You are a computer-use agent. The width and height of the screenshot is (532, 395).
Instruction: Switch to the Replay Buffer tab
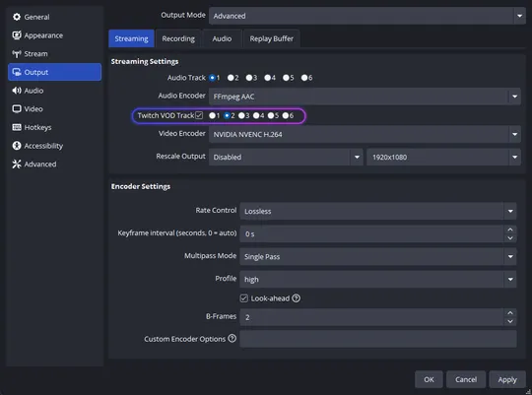[272, 38]
